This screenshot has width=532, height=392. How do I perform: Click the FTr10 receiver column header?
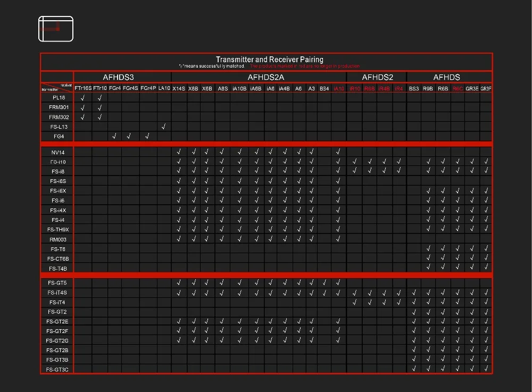coord(100,88)
